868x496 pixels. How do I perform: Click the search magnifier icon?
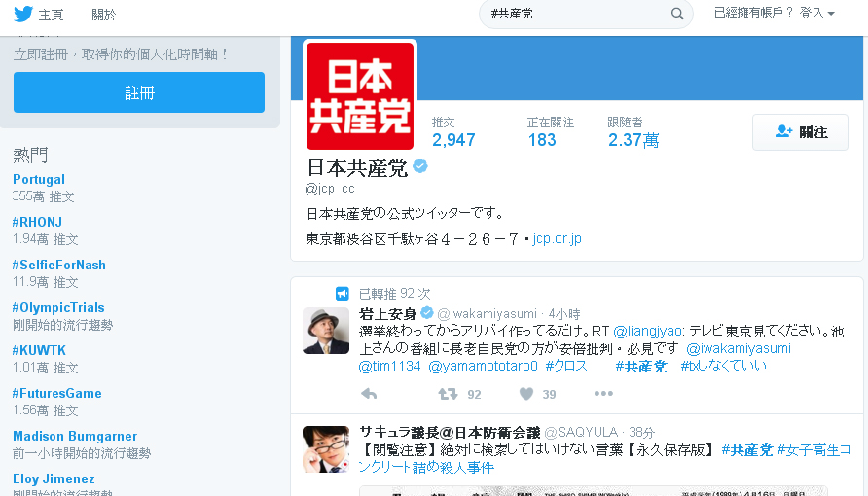point(677,14)
